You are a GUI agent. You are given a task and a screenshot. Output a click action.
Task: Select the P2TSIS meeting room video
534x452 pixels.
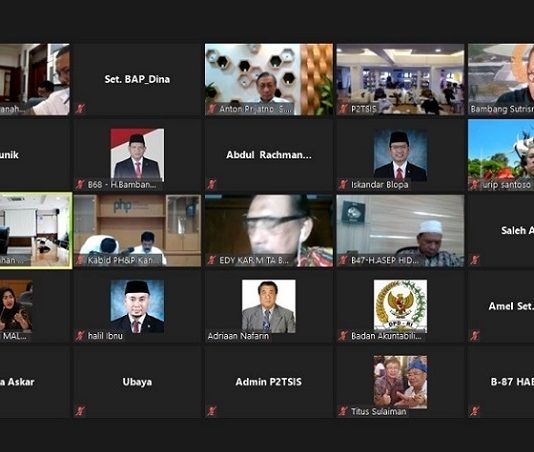pyautogui.click(x=400, y=79)
